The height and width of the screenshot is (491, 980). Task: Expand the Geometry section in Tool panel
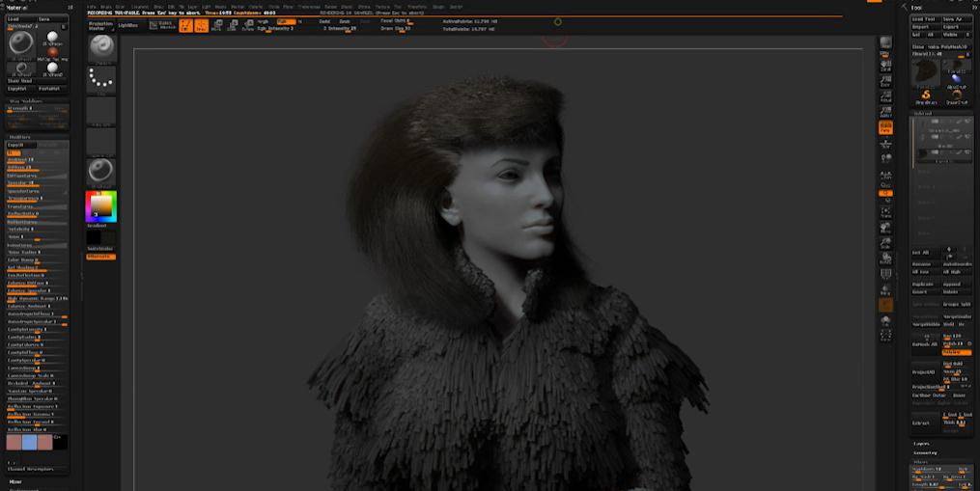(925, 451)
